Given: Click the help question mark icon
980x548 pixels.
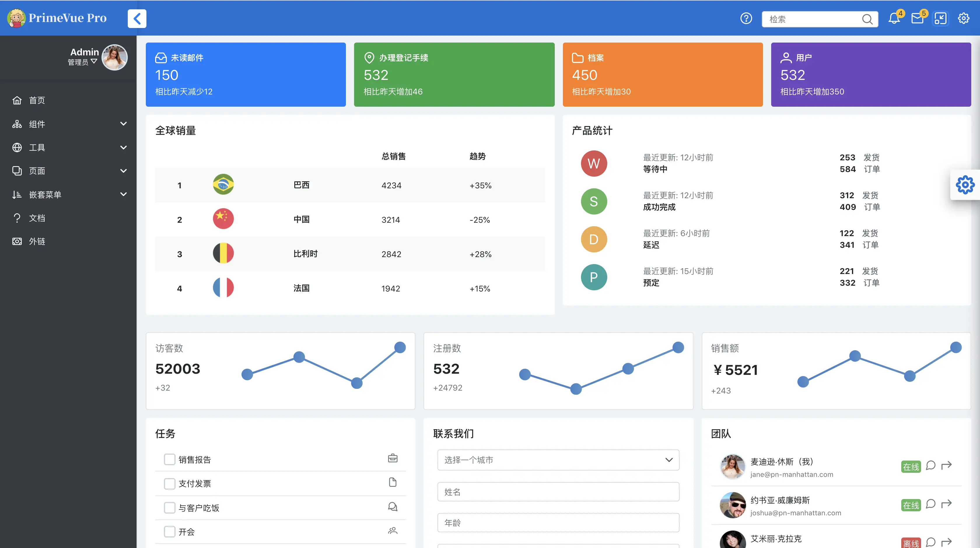Looking at the screenshot, I should (746, 18).
